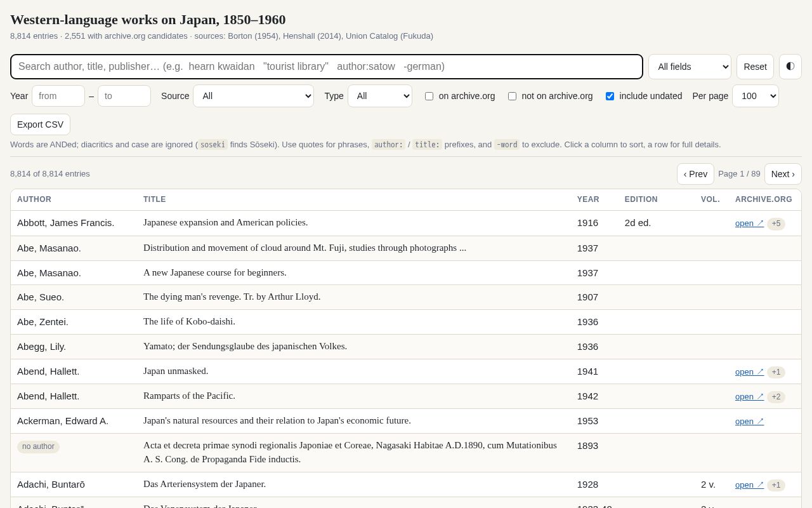
Task: Show the +1 badge on Japan unmasked row
Action: [x=776, y=372]
